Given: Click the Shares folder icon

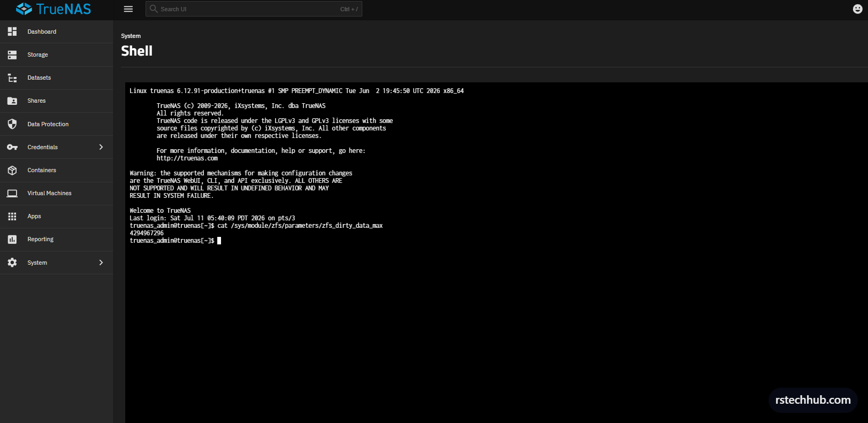Looking at the screenshot, I should click(12, 101).
